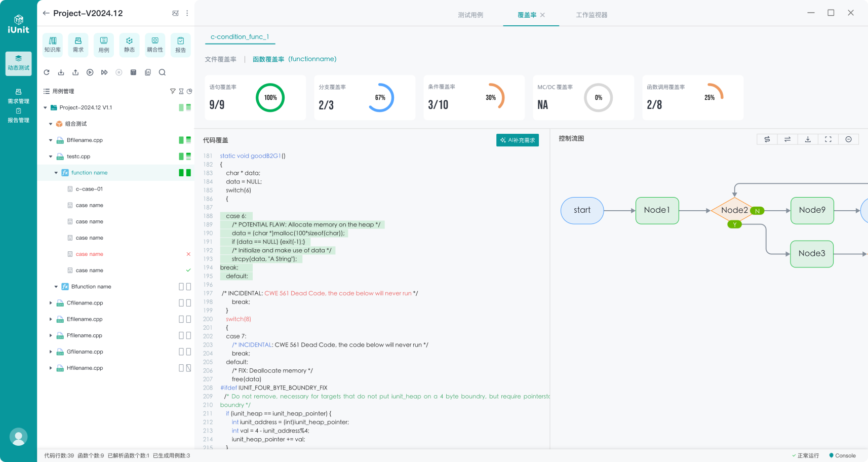Open the 文件覆盖率 view link
Screen dimensions: 868x462
[x=220, y=59]
